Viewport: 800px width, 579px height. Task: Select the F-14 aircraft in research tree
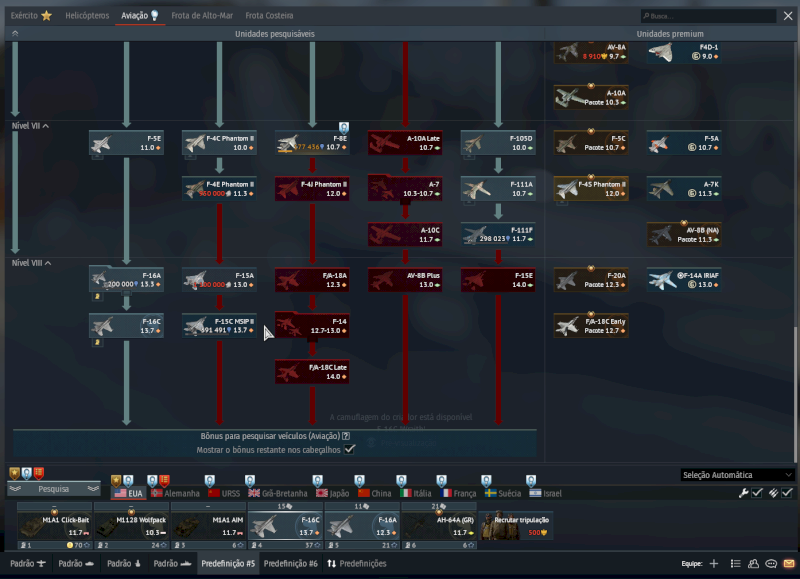pyautogui.click(x=311, y=325)
